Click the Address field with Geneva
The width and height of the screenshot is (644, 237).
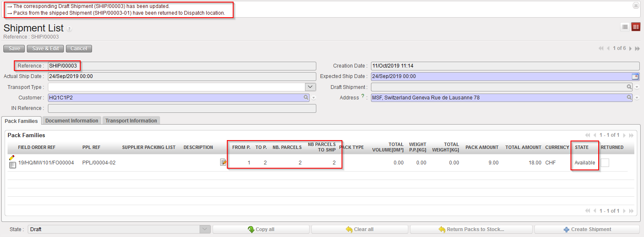[x=502, y=98]
